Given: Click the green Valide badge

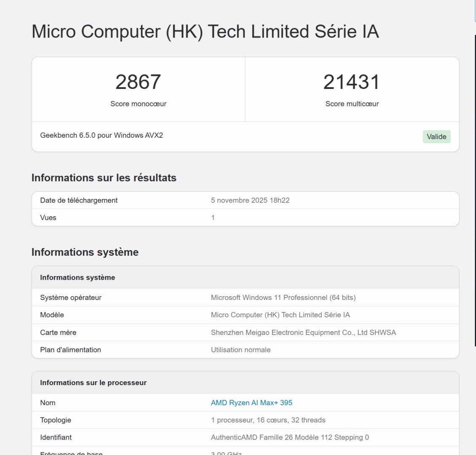Looking at the screenshot, I should pyautogui.click(x=436, y=136).
